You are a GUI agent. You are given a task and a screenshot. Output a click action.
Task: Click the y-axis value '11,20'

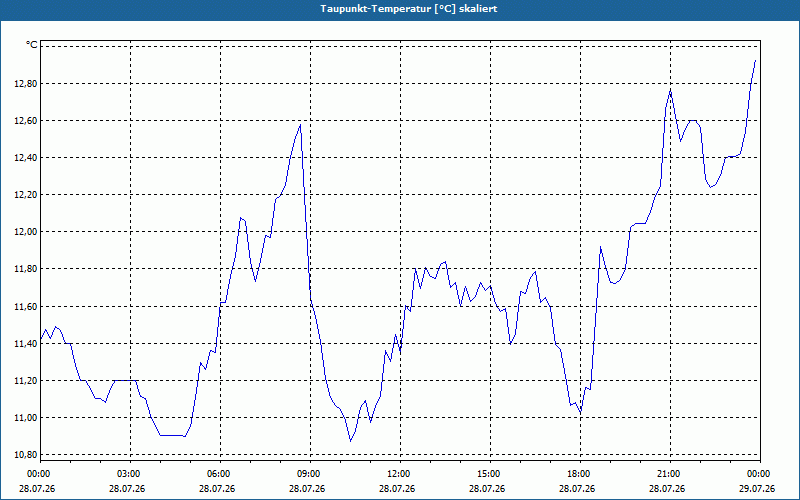(x=26, y=381)
